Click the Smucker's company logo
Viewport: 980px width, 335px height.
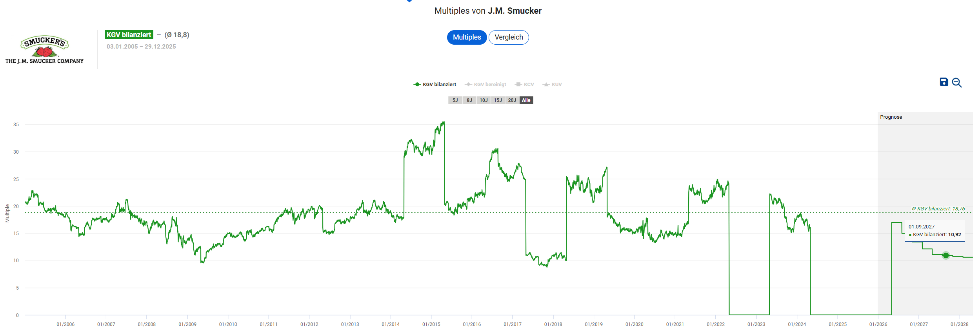[x=44, y=49]
